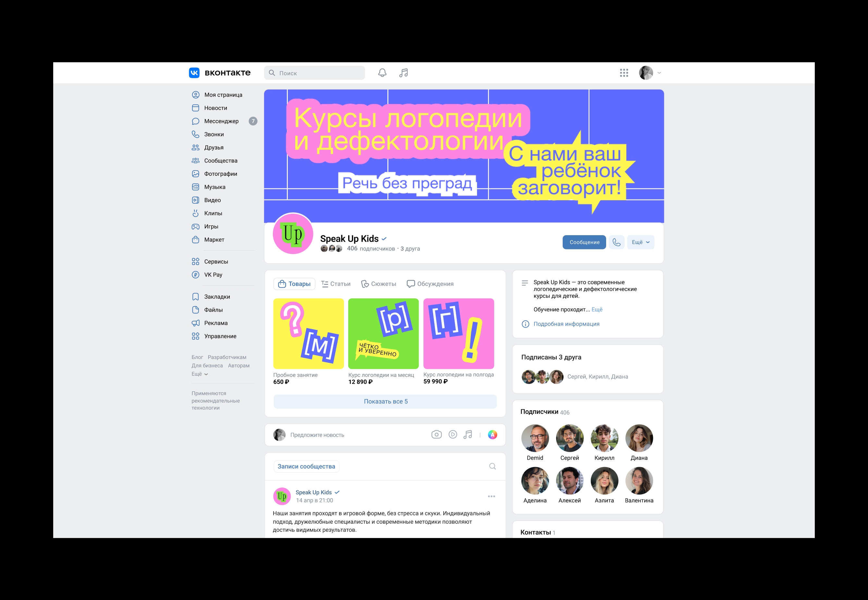Image resolution: width=868 pixels, height=600 pixels.
Task: Expand the profile account menu chevron
Action: (x=659, y=73)
